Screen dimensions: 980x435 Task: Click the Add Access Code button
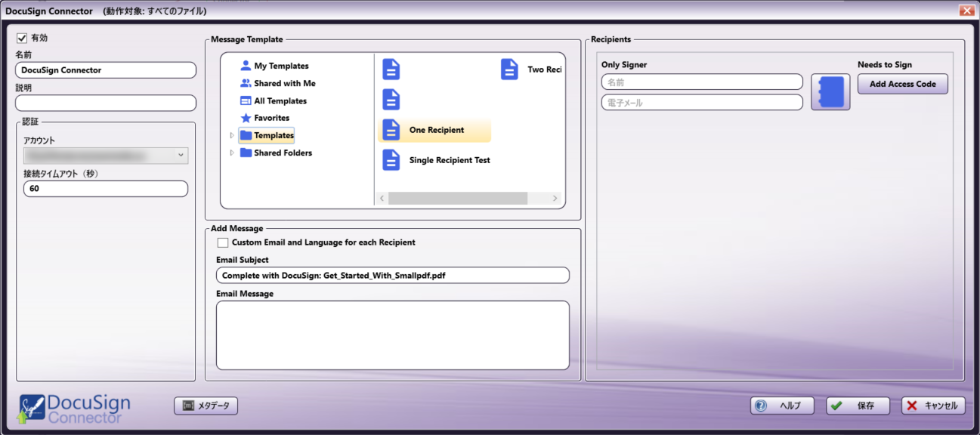903,84
